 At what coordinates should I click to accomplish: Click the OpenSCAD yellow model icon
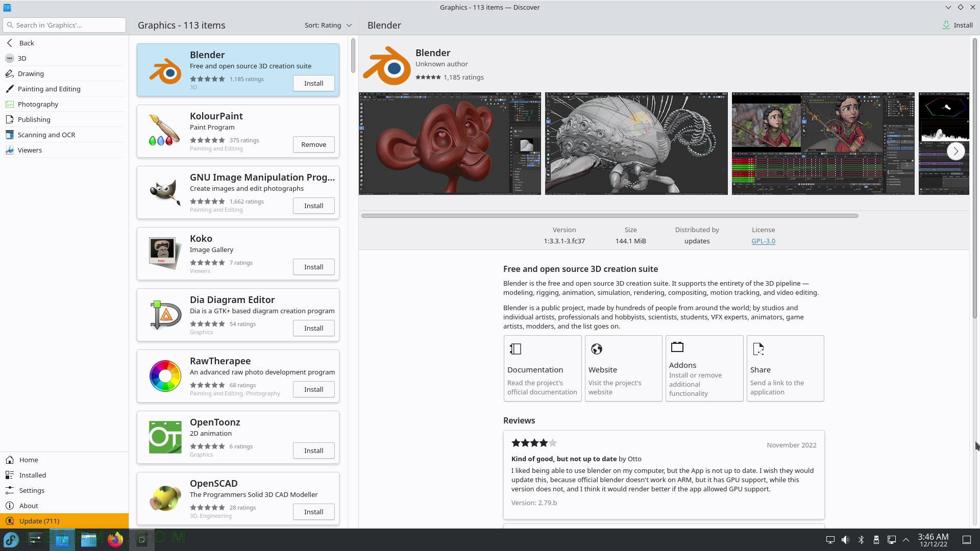tap(165, 498)
